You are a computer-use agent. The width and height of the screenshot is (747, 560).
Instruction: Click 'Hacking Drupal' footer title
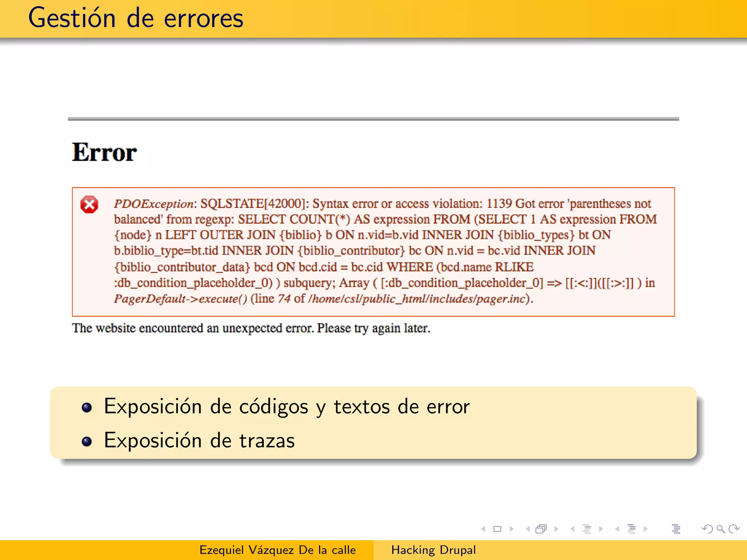[433, 550]
